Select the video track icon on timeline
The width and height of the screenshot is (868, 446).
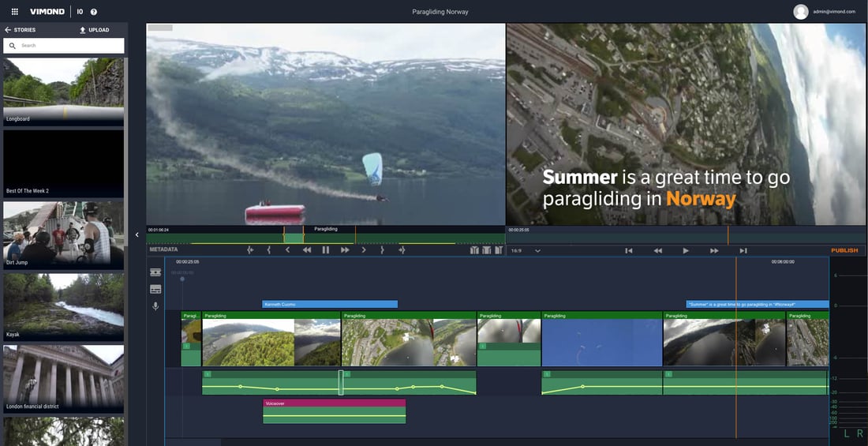[155, 272]
